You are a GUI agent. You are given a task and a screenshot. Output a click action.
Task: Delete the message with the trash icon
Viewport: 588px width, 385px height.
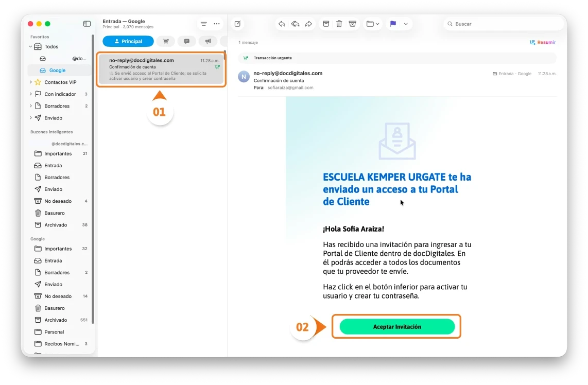coord(339,24)
